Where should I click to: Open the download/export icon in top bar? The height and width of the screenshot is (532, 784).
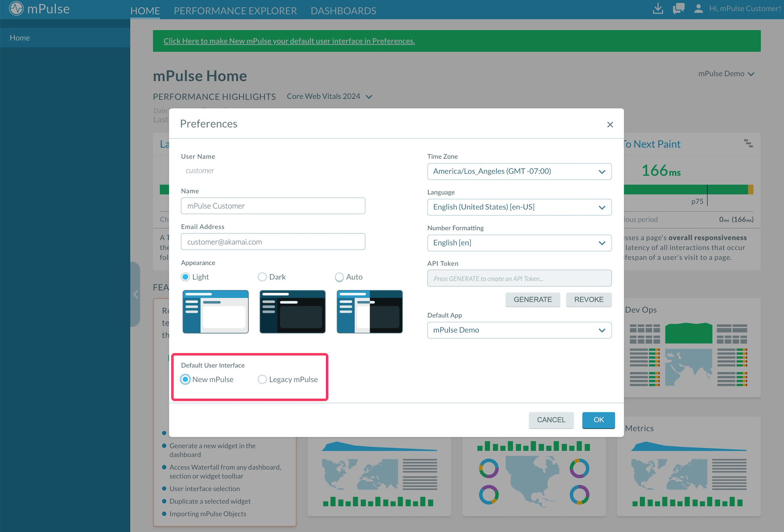point(658,9)
